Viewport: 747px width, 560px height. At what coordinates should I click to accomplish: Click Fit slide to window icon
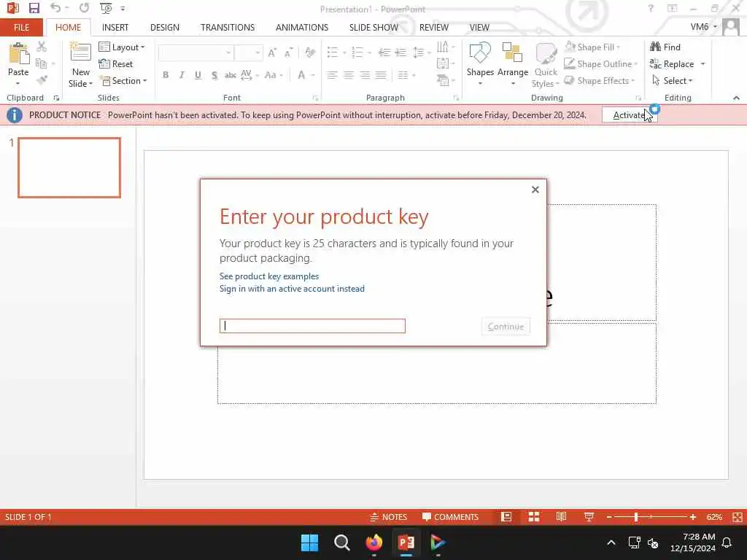[737, 517]
